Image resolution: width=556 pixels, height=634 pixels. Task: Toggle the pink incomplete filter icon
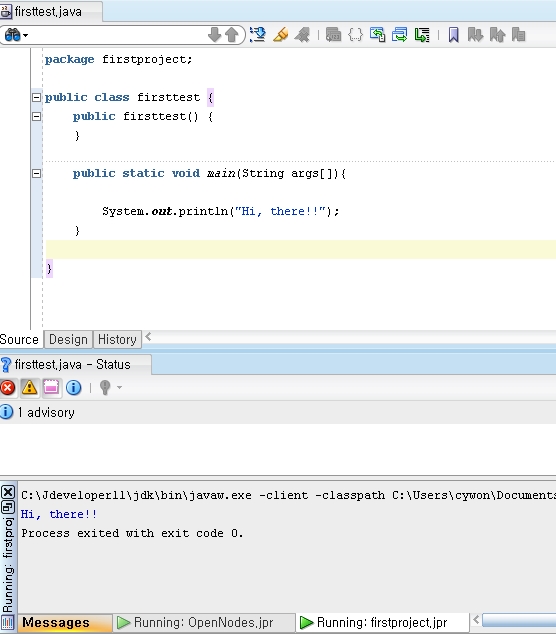[x=51, y=388]
